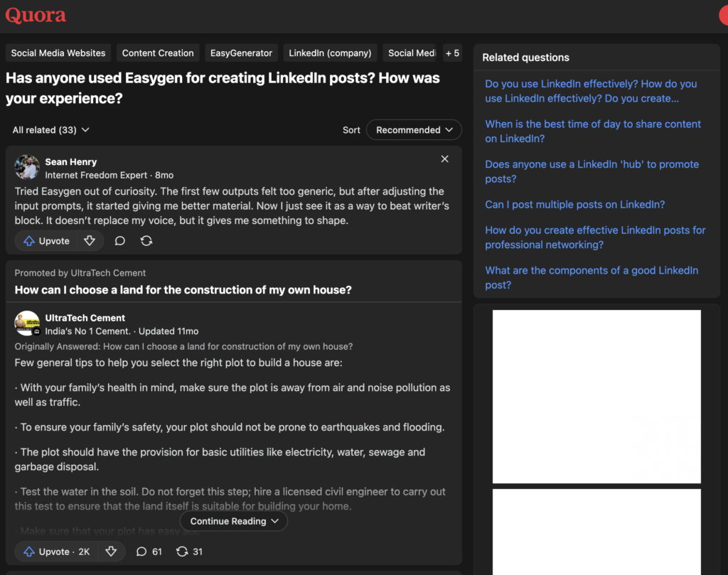Open 'Do you use LinkedIn effectively' related question

[x=591, y=91]
